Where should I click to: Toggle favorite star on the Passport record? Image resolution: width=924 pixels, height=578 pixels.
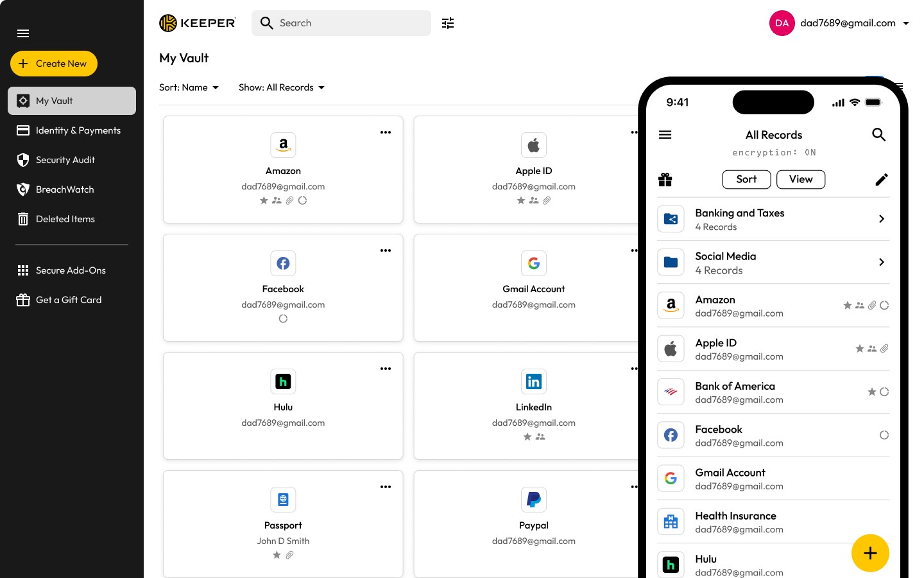[x=277, y=555]
